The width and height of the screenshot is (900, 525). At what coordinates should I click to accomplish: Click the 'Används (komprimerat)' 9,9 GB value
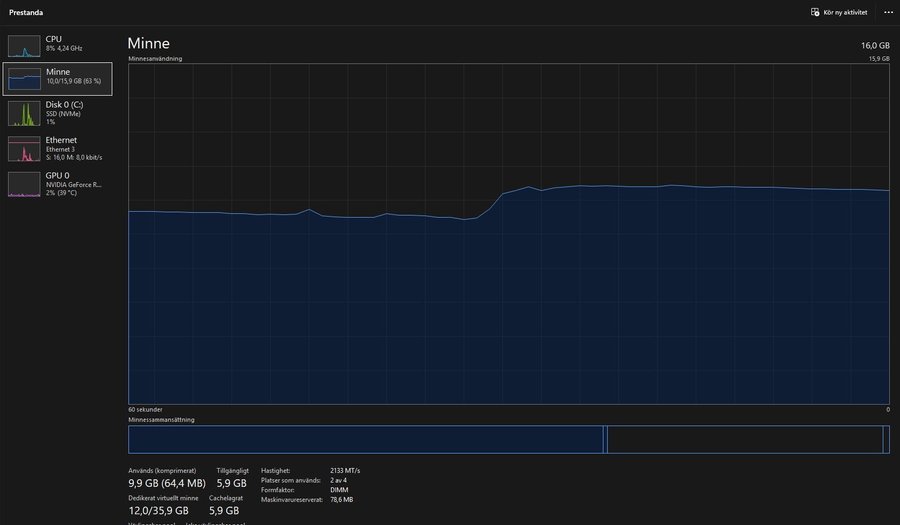(x=165, y=482)
